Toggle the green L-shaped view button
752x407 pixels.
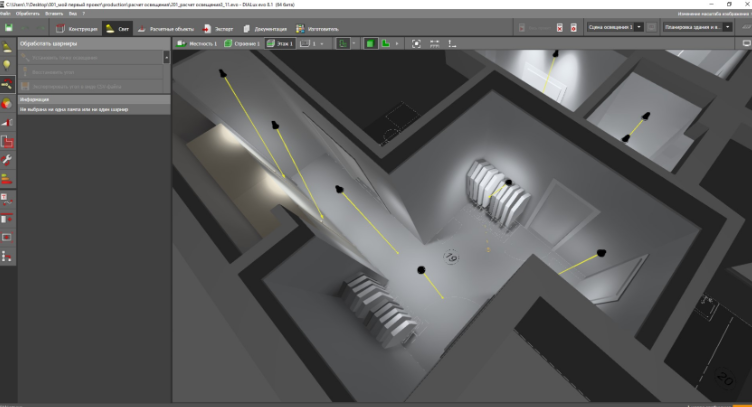pos(386,44)
